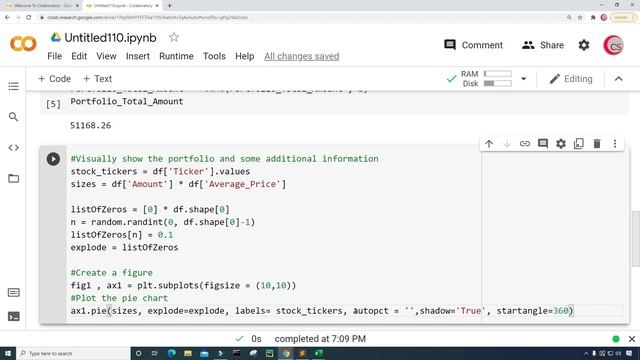The image size is (640, 360).
Task: Add a new Text cell
Action: pyautogui.click(x=98, y=79)
